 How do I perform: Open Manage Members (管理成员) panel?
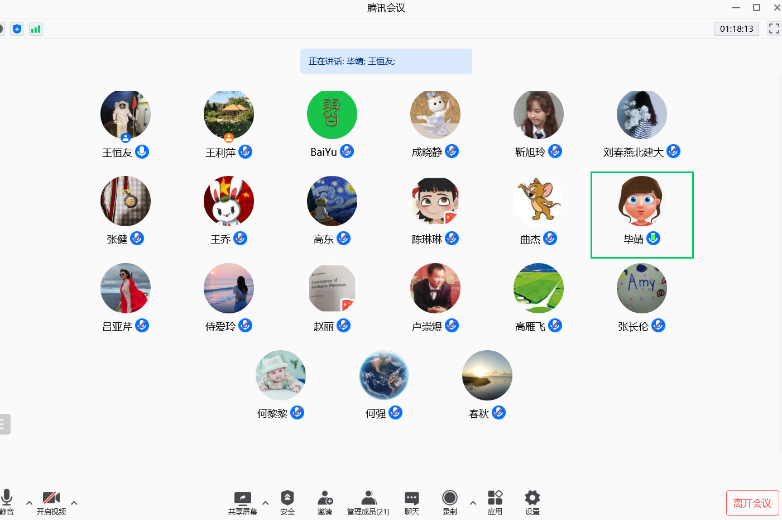click(368, 501)
